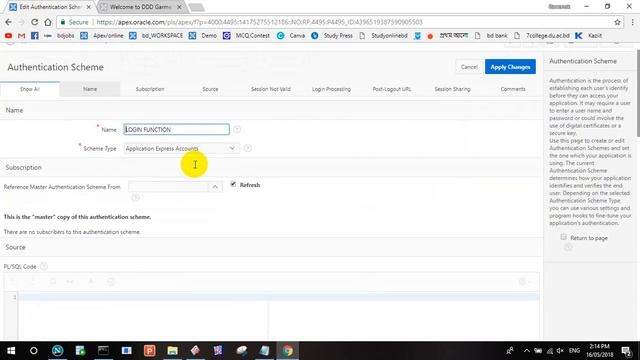640x360 pixels.
Task: Close the Edit Authentication Scheme browser tab
Action: 89,7
